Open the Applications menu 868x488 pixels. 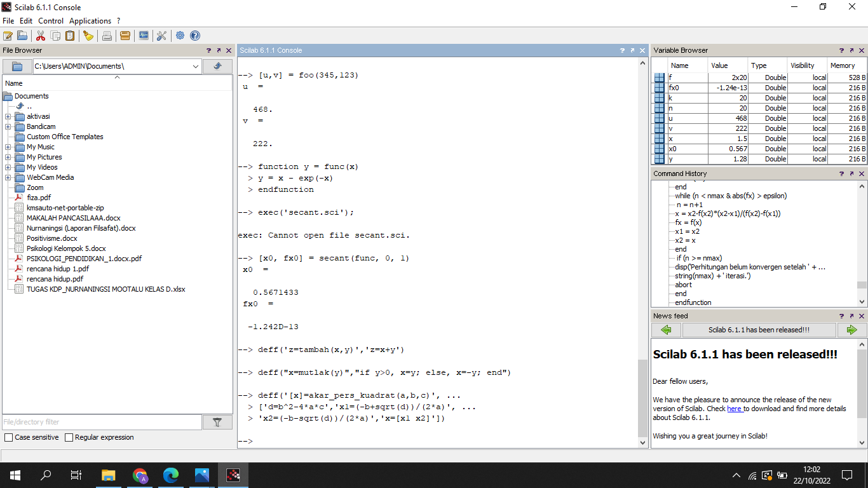pyautogui.click(x=90, y=21)
